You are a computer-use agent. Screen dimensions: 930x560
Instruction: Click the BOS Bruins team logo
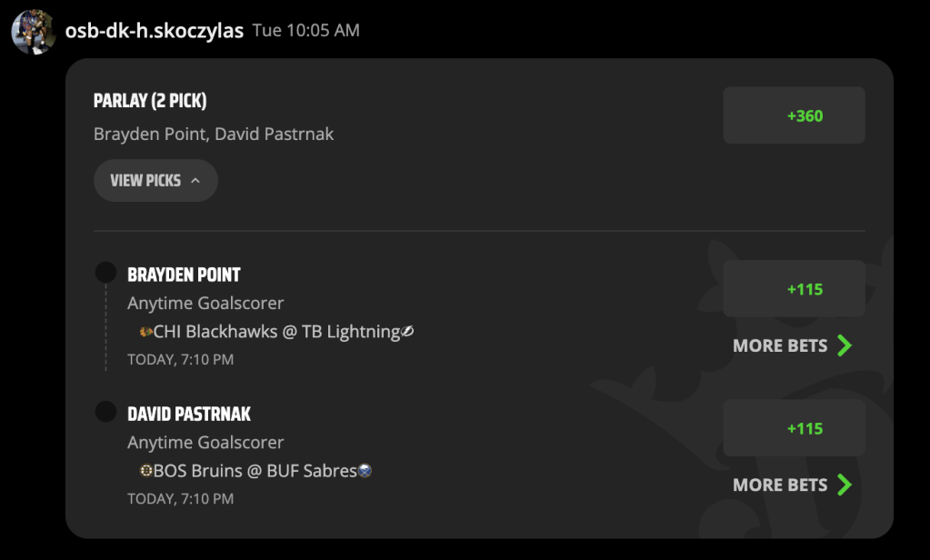[145, 470]
